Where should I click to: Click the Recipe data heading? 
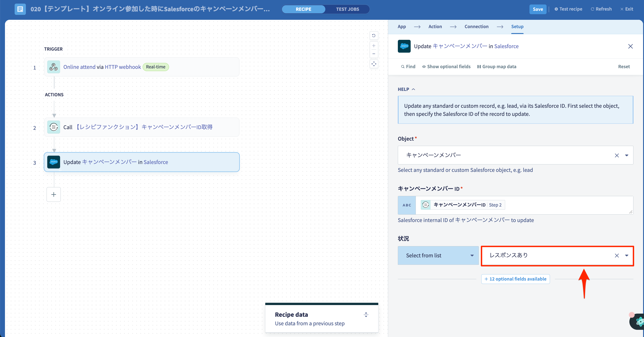click(291, 315)
